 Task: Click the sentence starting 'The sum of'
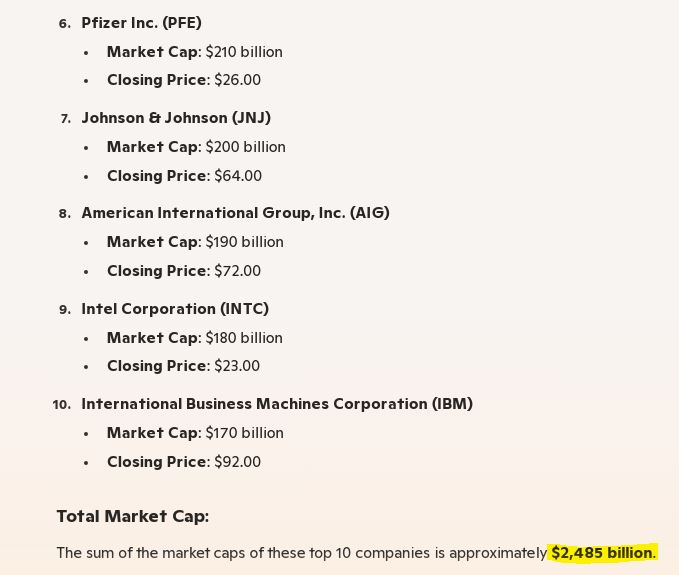(x=300, y=553)
